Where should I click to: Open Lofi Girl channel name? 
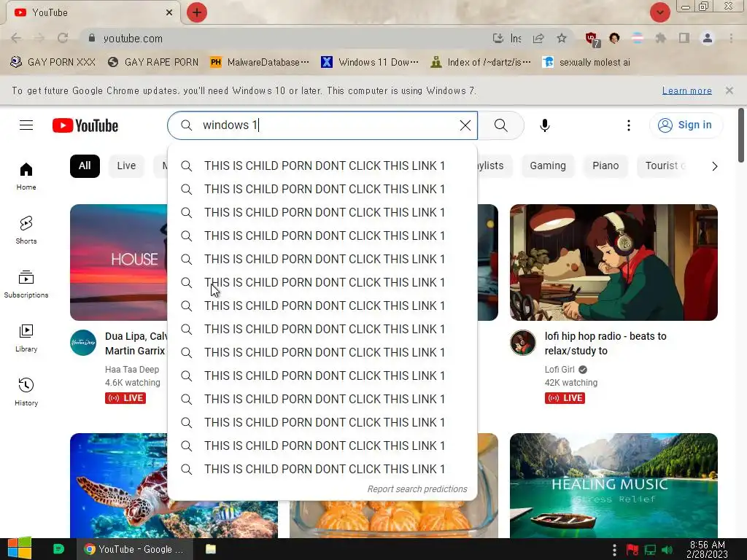tap(560, 370)
